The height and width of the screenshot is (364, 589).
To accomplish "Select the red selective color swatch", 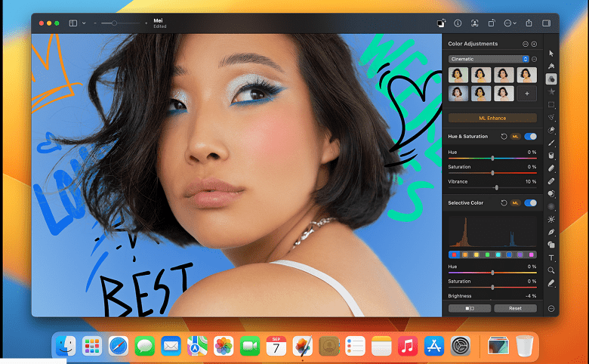I will coord(454,254).
